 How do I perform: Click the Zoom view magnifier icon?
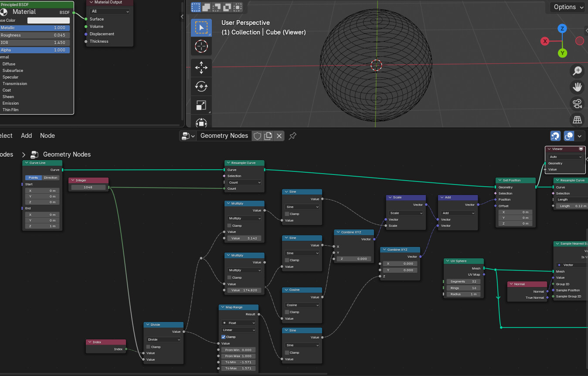pos(577,71)
